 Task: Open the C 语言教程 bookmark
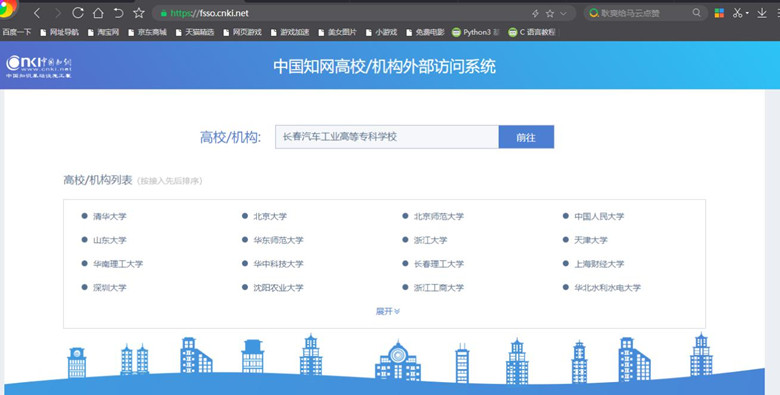pyautogui.click(x=531, y=32)
